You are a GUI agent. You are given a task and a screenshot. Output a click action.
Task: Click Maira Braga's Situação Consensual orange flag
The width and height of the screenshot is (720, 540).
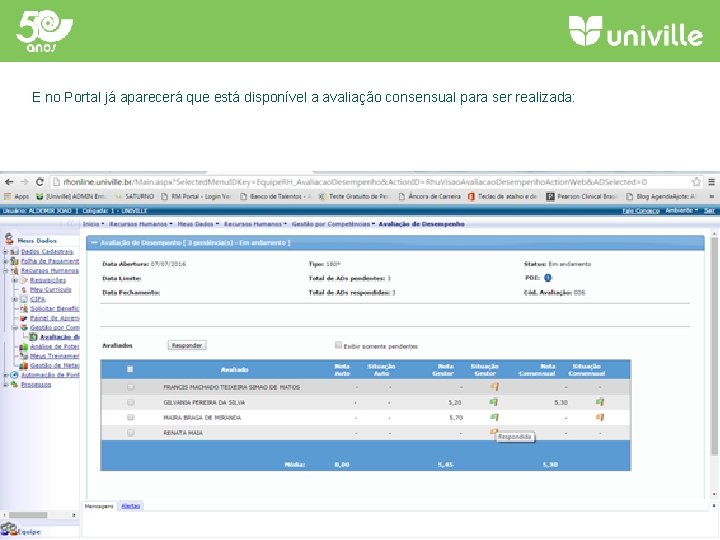pos(600,417)
